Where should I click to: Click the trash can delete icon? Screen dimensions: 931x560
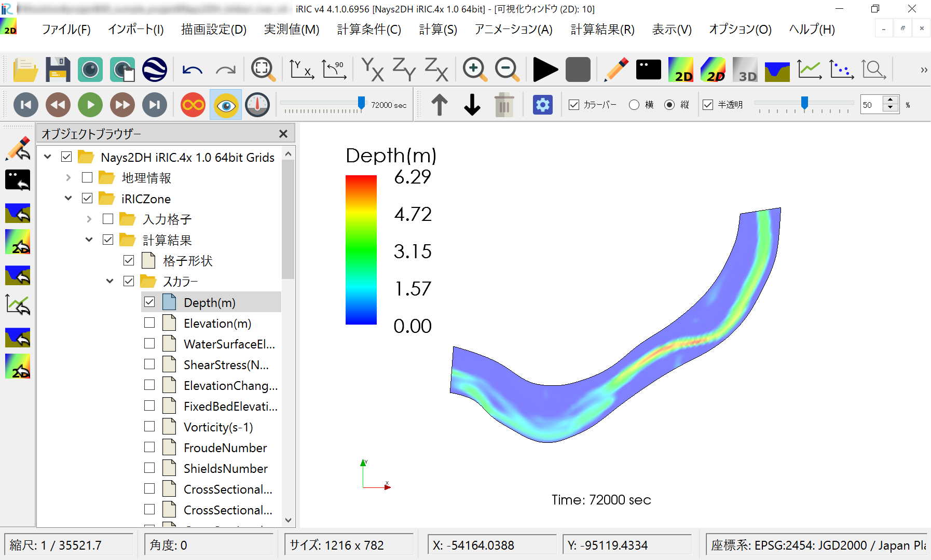point(504,105)
